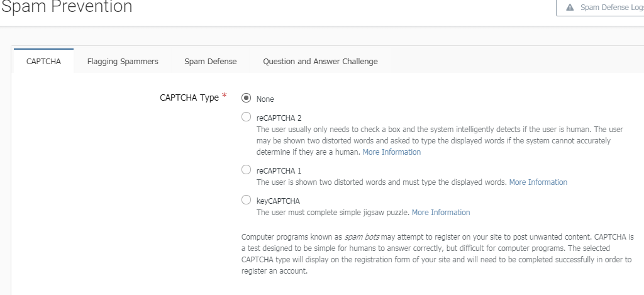Go to the Spam Defense tab
This screenshot has width=644, height=295.
pyautogui.click(x=210, y=61)
